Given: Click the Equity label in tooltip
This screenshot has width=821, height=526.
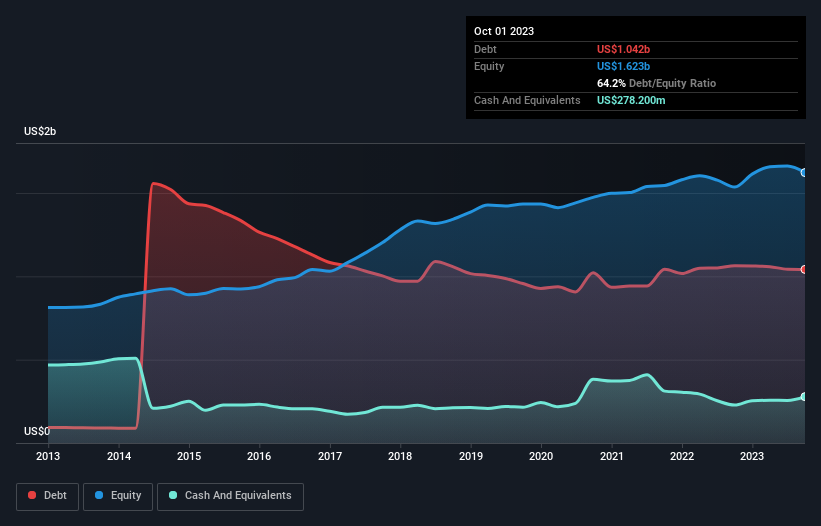Looking at the screenshot, I should point(489,66).
